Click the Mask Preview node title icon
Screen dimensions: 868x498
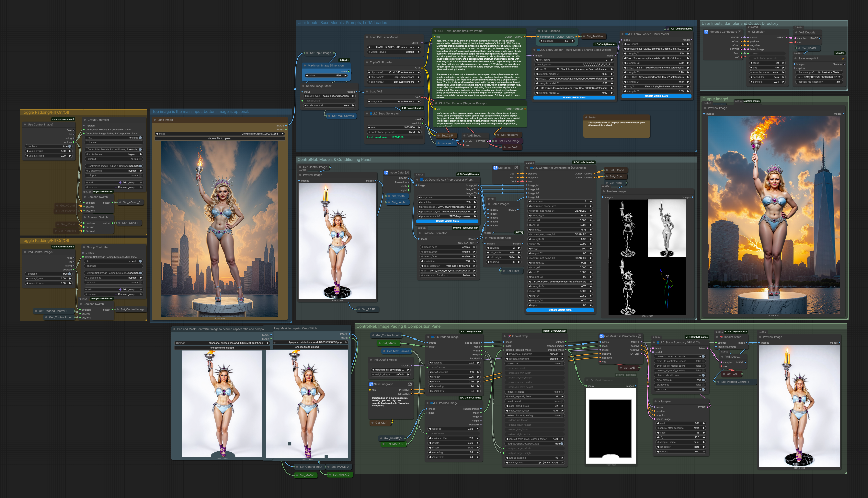592,380
